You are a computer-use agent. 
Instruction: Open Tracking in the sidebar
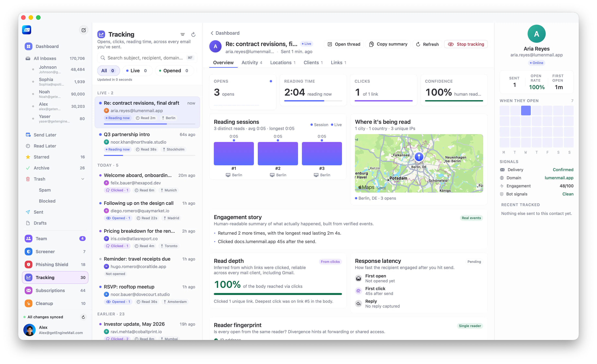(55, 278)
